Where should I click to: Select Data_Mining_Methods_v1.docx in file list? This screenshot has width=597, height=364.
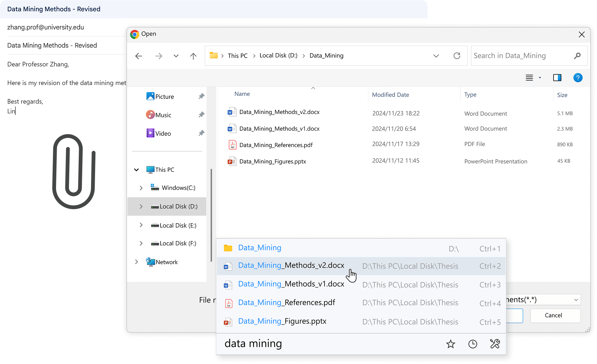[400, 129]
